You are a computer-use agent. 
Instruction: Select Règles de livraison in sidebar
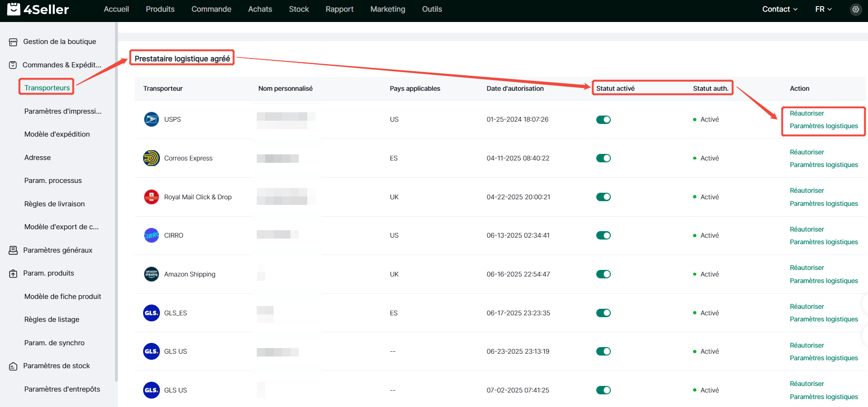coord(54,204)
